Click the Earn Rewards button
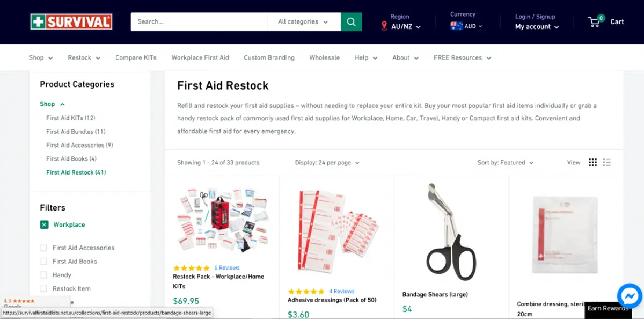 (x=608, y=309)
